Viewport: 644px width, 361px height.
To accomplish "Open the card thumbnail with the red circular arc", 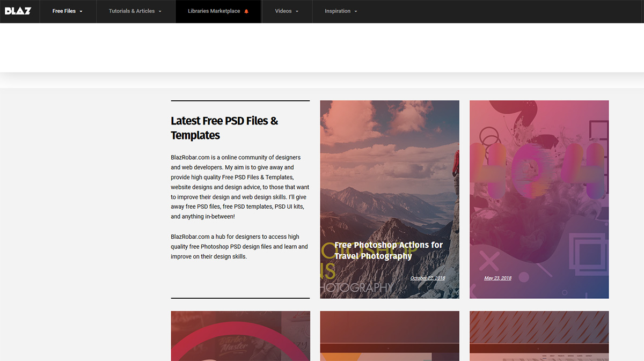I will [x=240, y=336].
